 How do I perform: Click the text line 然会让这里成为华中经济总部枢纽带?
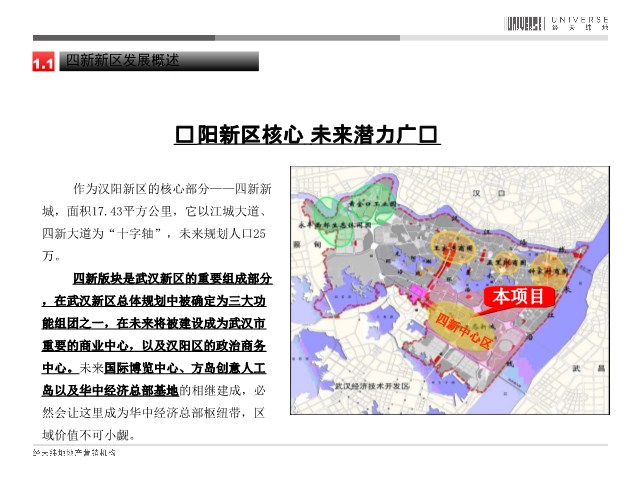pyautogui.click(x=153, y=413)
